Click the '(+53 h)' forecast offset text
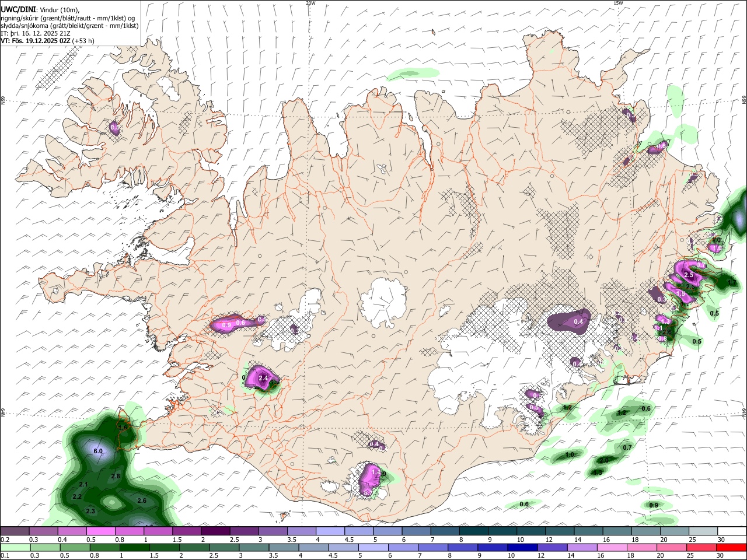The width and height of the screenshot is (747, 560). click(x=83, y=41)
